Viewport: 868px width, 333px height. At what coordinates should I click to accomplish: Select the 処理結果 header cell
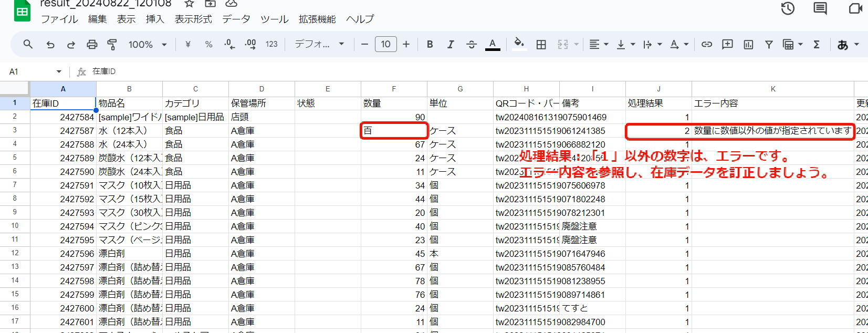[x=658, y=103]
